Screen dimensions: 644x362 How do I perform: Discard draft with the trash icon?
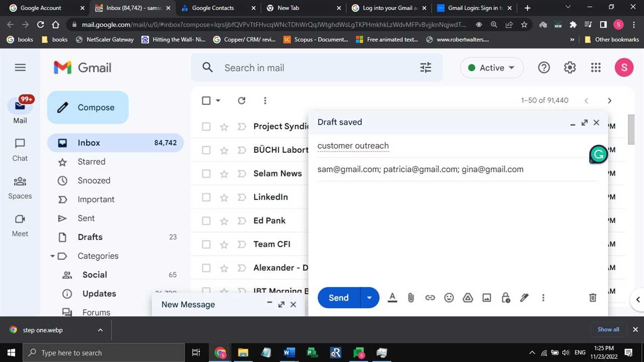[x=593, y=298]
